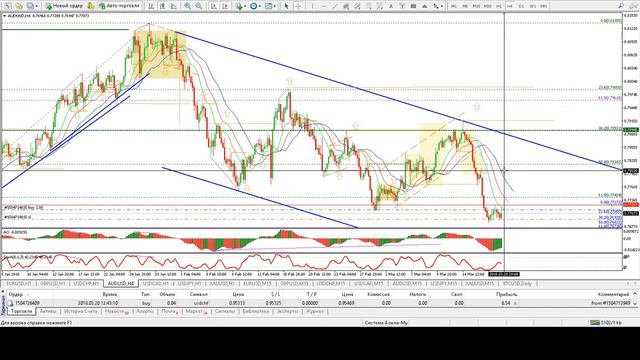Select the vertical line tool
The height and width of the screenshot is (360, 640).
click(312, 6)
